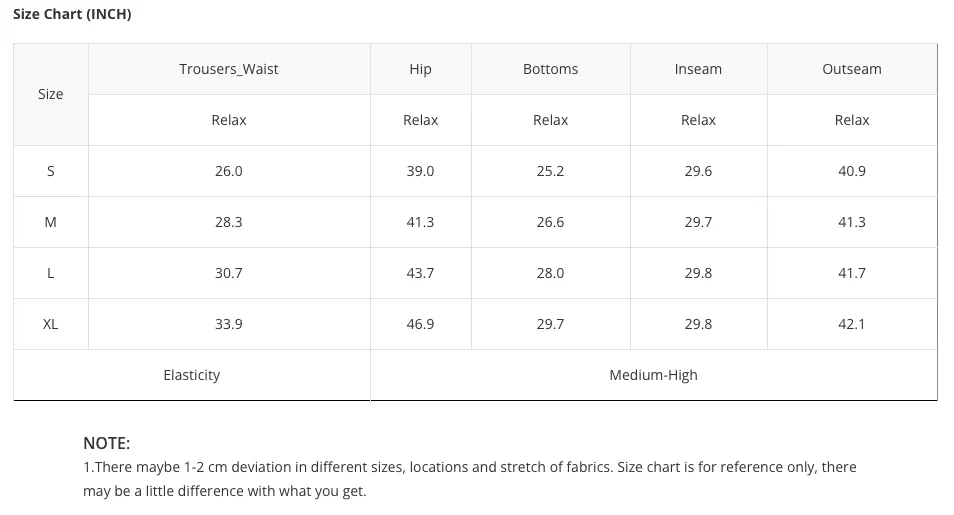Click waist value 26.0 for size S
The width and height of the screenshot is (954, 515).
[229, 171]
